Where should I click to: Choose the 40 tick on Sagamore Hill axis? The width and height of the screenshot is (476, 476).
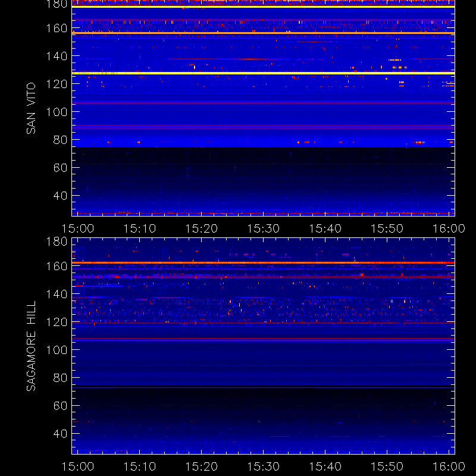pyautogui.click(x=61, y=434)
